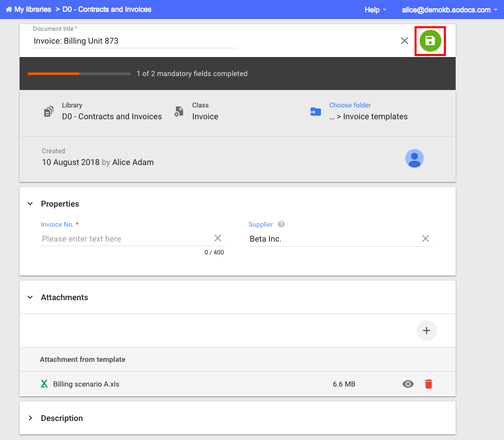Delete Billing scenario A.xls with trash icon
The height and width of the screenshot is (440, 504).
pos(428,384)
